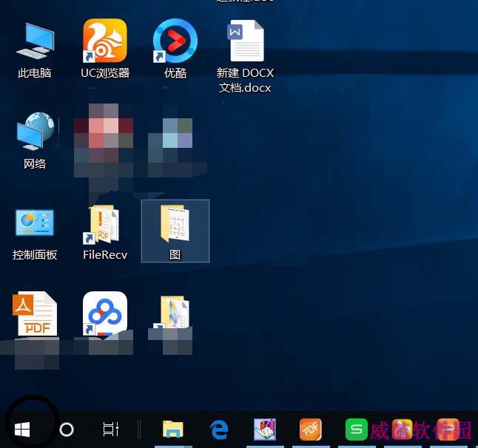Select the 优酷 desktop shortcut

[175, 49]
